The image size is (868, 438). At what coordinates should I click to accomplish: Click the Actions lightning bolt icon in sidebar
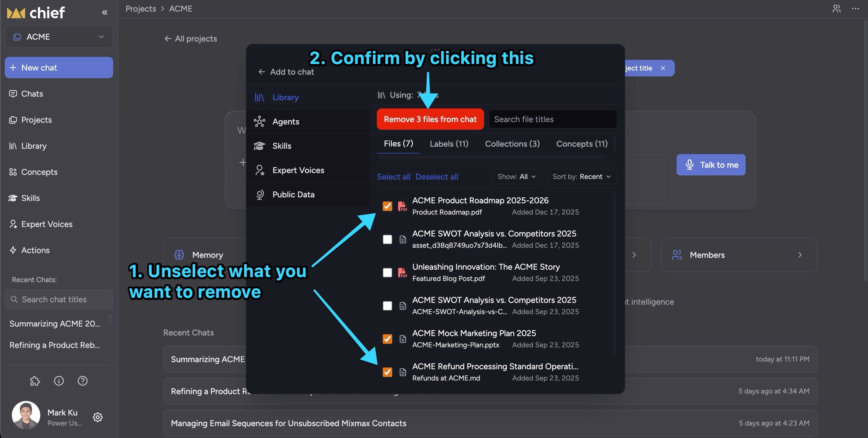click(x=13, y=250)
